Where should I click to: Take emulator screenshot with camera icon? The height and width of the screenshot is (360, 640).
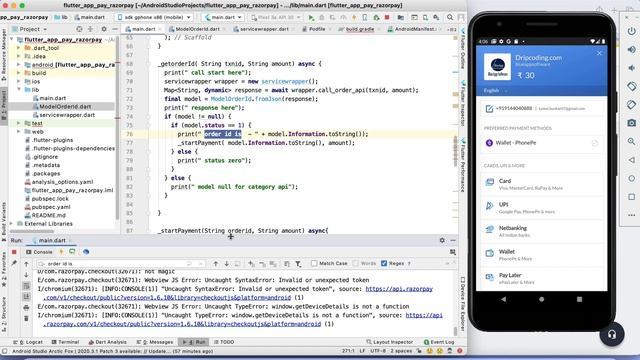click(631, 123)
